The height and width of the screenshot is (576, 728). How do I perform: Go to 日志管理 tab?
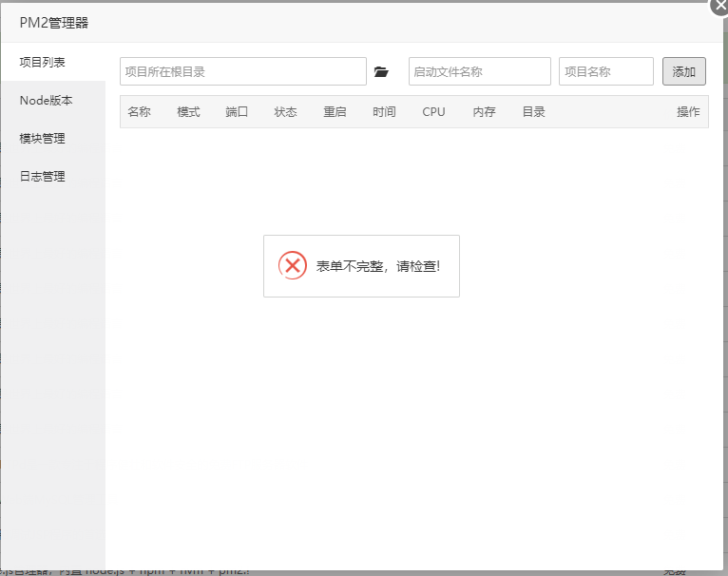pyautogui.click(x=53, y=177)
